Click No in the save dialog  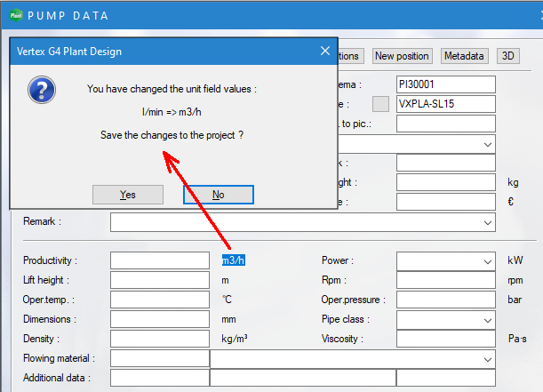coord(219,195)
